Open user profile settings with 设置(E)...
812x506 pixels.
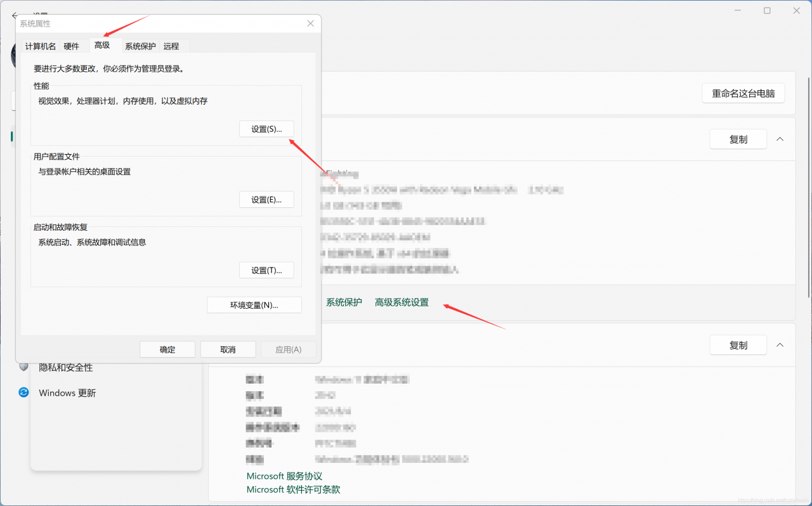coord(266,200)
